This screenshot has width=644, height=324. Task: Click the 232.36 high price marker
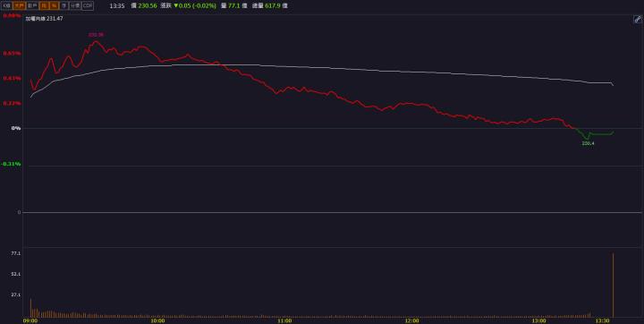point(96,35)
